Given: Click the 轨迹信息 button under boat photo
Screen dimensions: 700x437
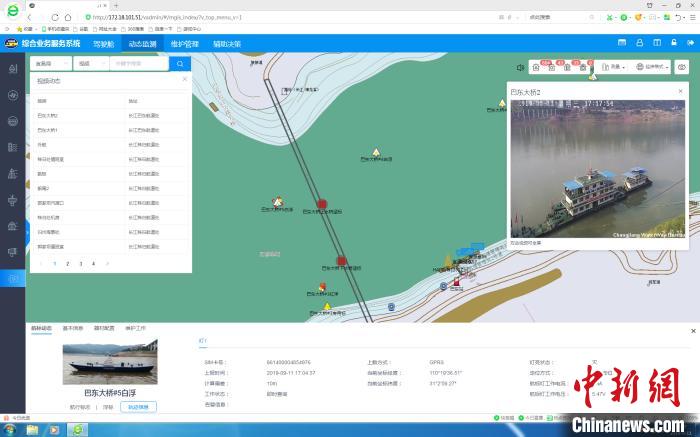Looking at the screenshot, I should 138,407.
